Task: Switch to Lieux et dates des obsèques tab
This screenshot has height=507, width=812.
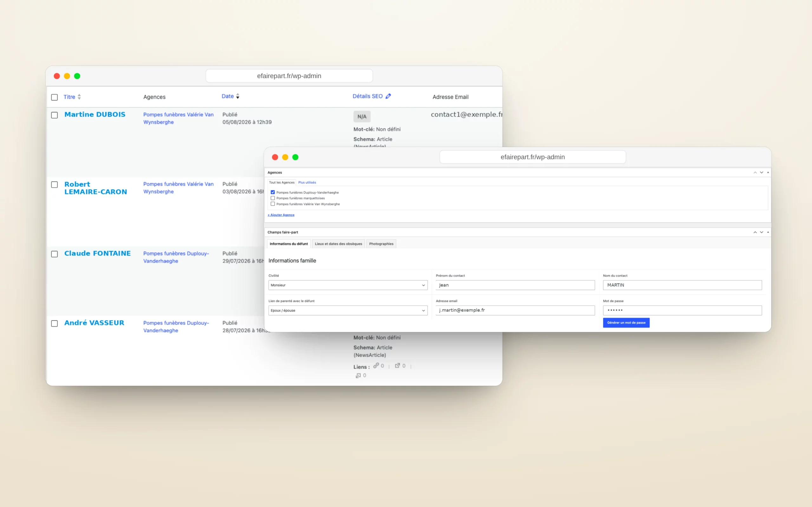Action: 338,244
